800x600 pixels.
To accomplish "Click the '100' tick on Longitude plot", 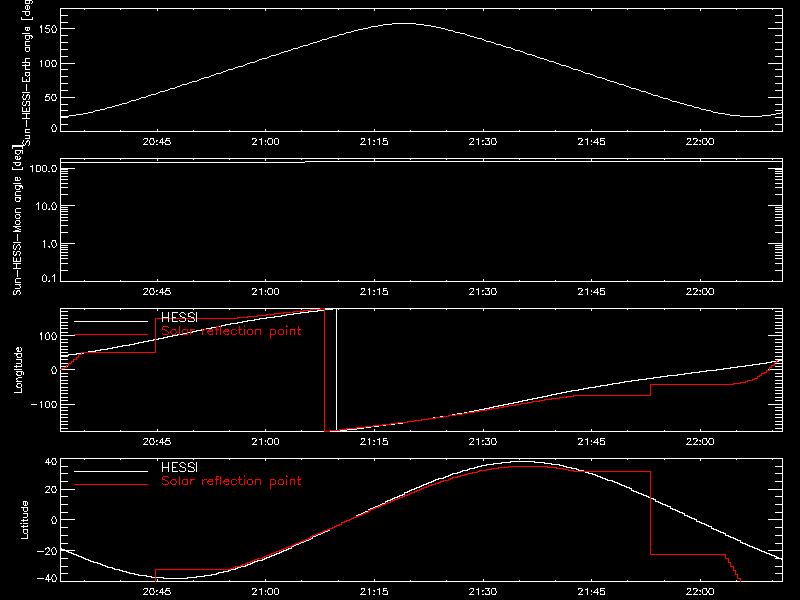I will point(47,336).
